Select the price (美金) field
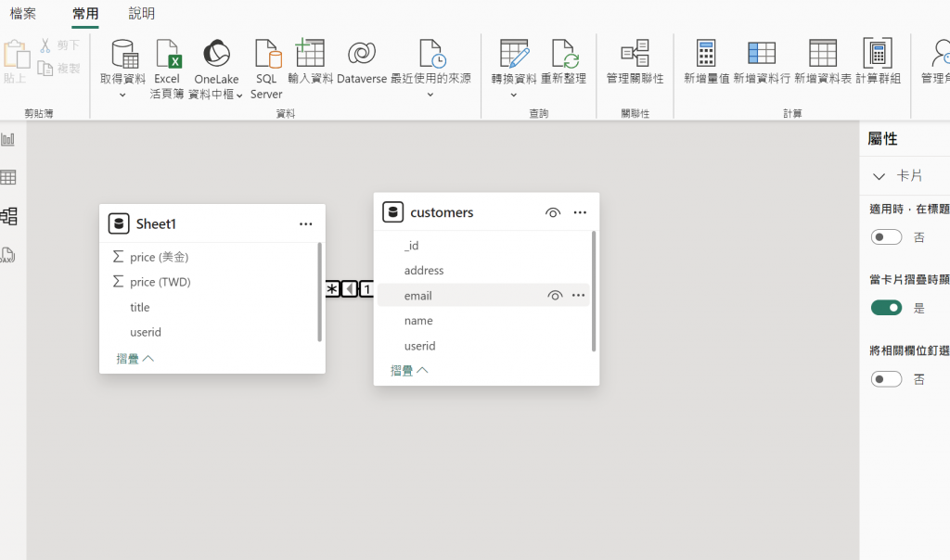This screenshot has height=560, width=950. (x=160, y=258)
